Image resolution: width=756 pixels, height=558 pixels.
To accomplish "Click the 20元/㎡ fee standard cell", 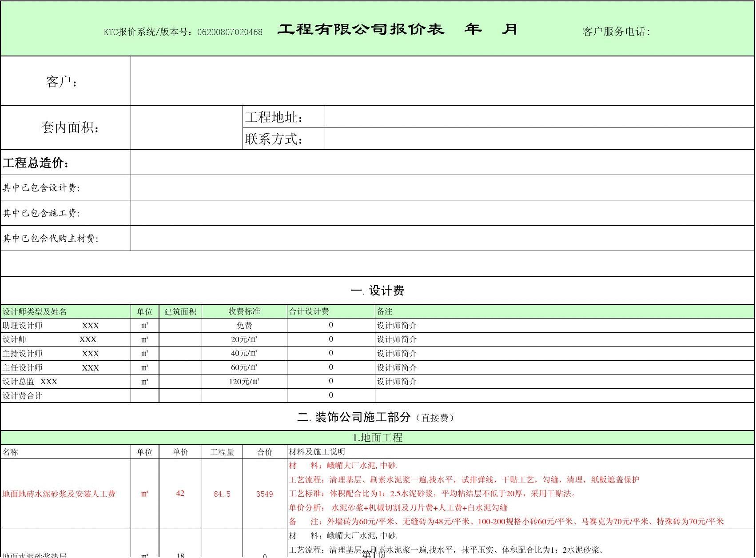I will pos(244,339).
